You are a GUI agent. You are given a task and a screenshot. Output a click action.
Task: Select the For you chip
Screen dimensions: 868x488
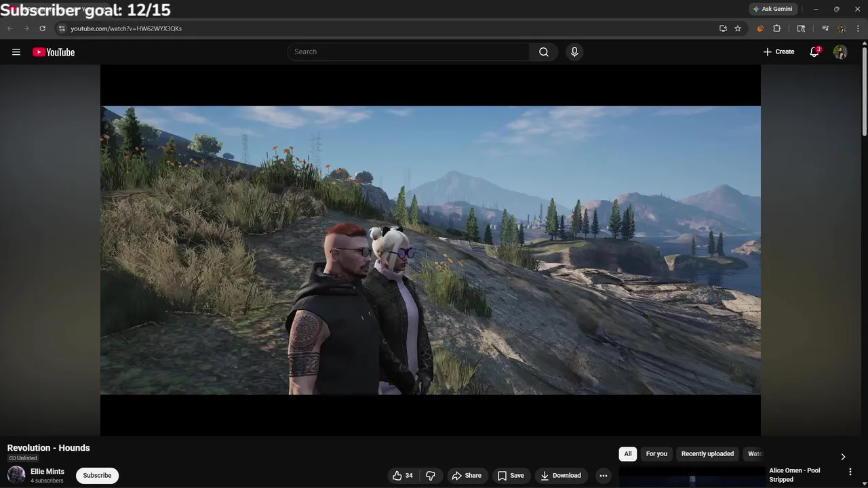656,454
